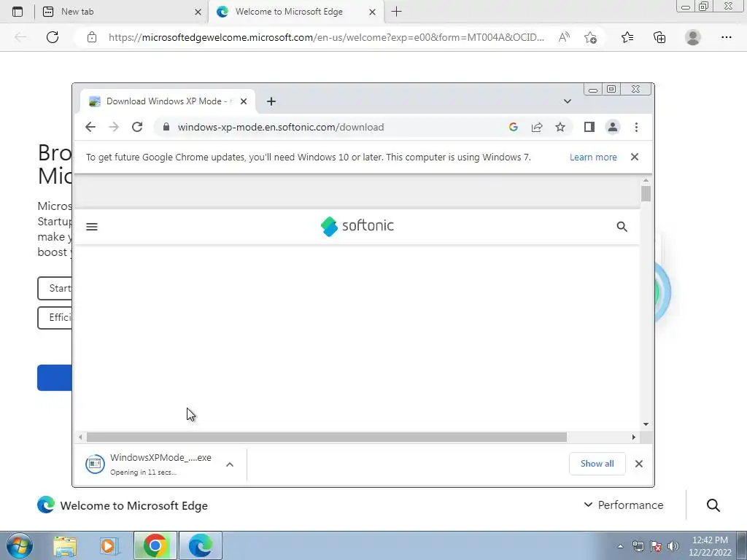Reload the Softonic page in Chrome

(x=137, y=127)
